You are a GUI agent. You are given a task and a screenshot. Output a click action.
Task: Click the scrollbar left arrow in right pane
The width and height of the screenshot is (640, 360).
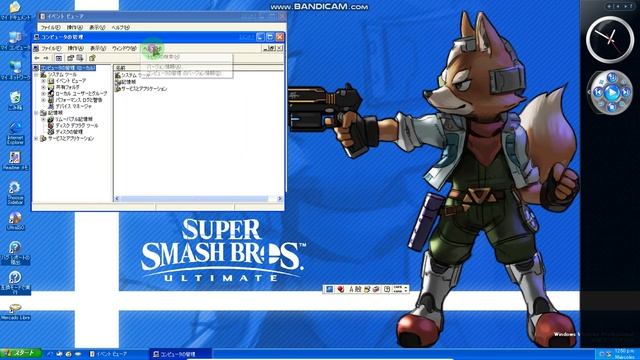pyautogui.click(x=117, y=199)
